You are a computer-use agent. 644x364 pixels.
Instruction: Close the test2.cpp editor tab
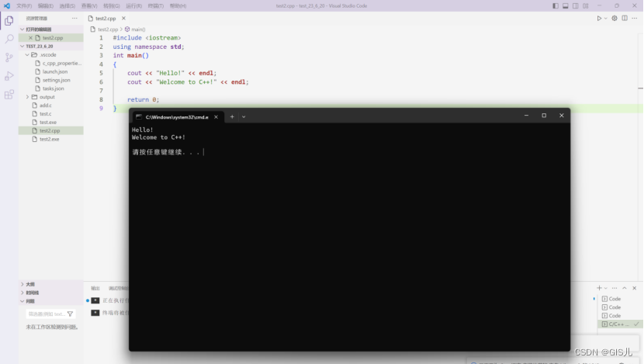123,18
